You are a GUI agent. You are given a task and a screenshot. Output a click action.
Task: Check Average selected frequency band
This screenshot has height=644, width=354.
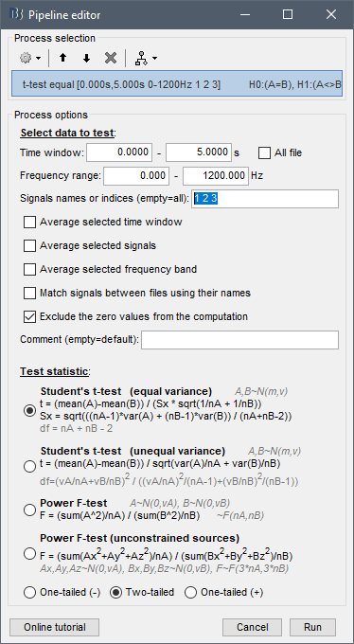(29, 269)
